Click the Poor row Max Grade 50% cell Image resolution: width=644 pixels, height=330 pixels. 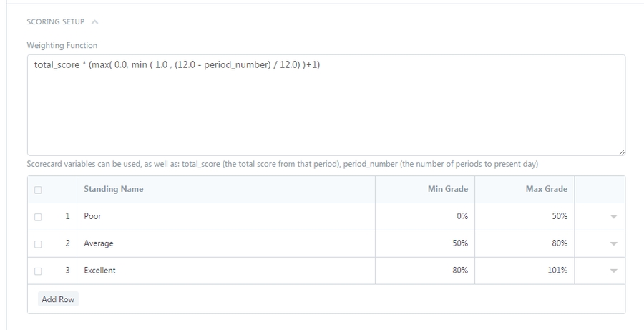(525, 216)
